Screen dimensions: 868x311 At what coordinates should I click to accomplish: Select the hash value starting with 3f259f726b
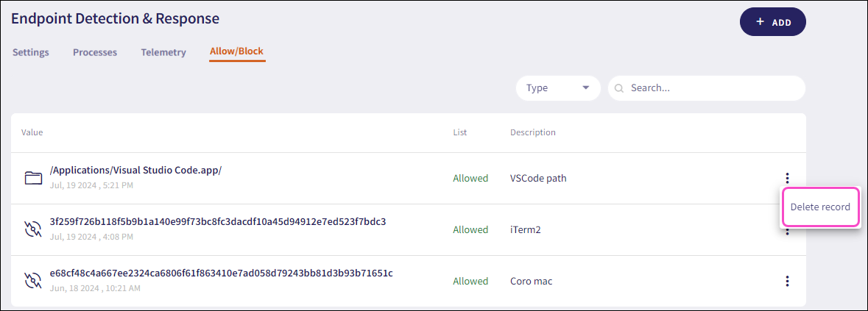pos(218,221)
